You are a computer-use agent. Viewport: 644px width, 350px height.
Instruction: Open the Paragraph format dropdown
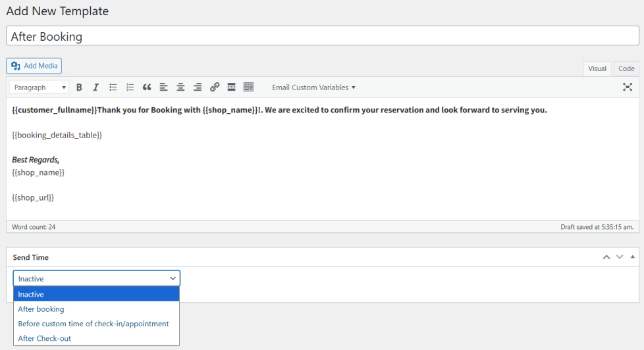click(40, 87)
